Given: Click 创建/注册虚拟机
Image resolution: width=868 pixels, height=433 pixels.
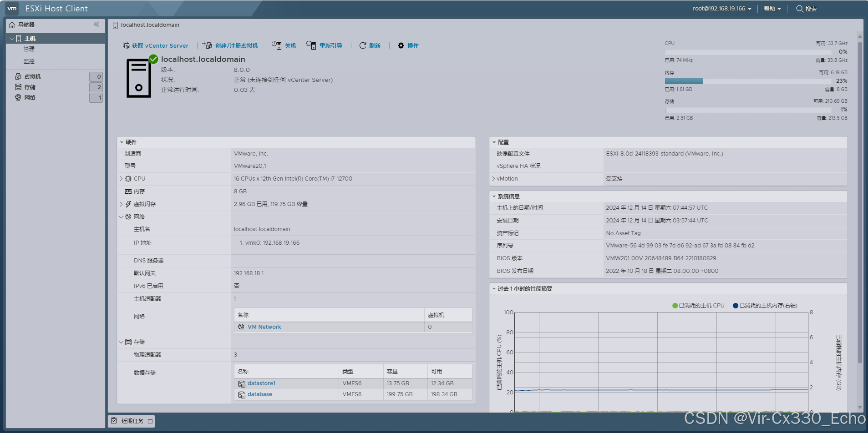Looking at the screenshot, I should pos(237,45).
